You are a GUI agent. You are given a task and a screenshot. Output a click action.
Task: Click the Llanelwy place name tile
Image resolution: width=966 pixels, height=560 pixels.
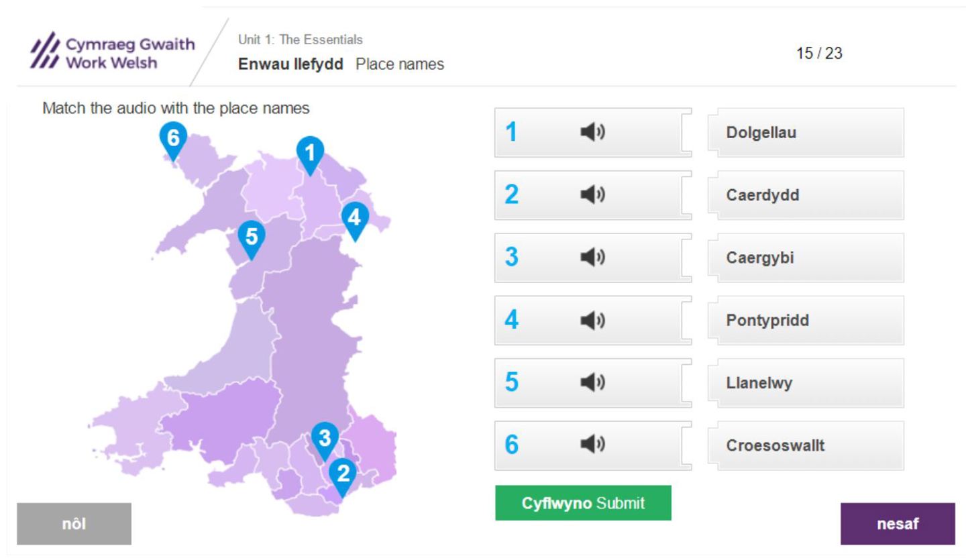click(x=810, y=383)
